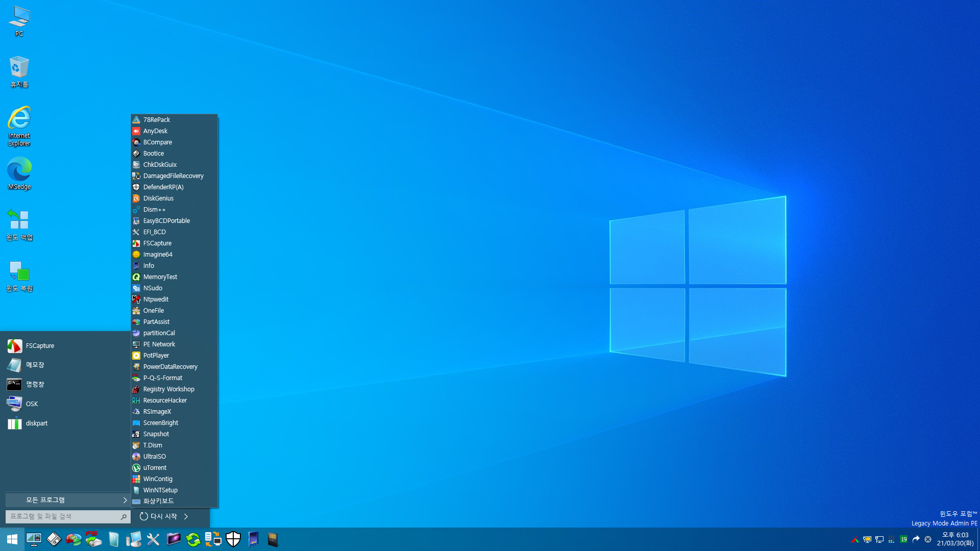
Task: Open the partition pie chart taskbar icon
Action: click(x=73, y=539)
